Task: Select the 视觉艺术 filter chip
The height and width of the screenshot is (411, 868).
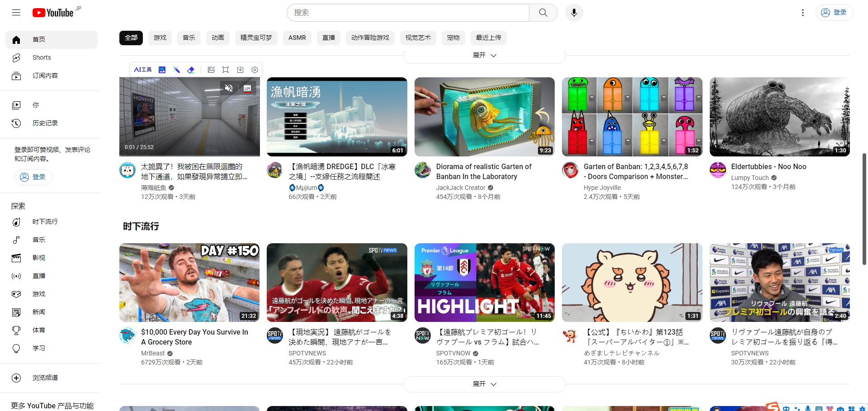Action: point(418,38)
